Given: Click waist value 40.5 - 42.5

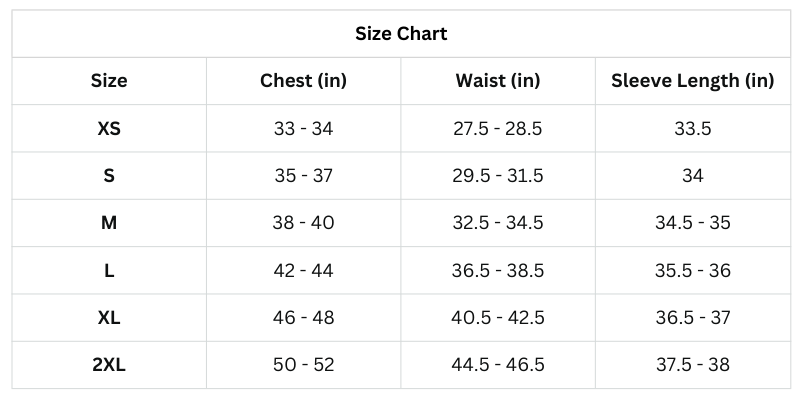Looking at the screenshot, I should point(497,318).
